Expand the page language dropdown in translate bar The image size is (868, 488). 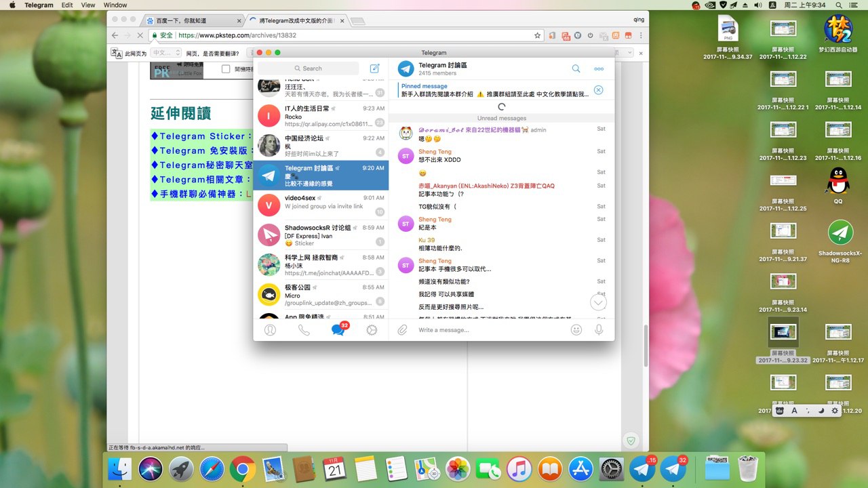[x=166, y=53]
